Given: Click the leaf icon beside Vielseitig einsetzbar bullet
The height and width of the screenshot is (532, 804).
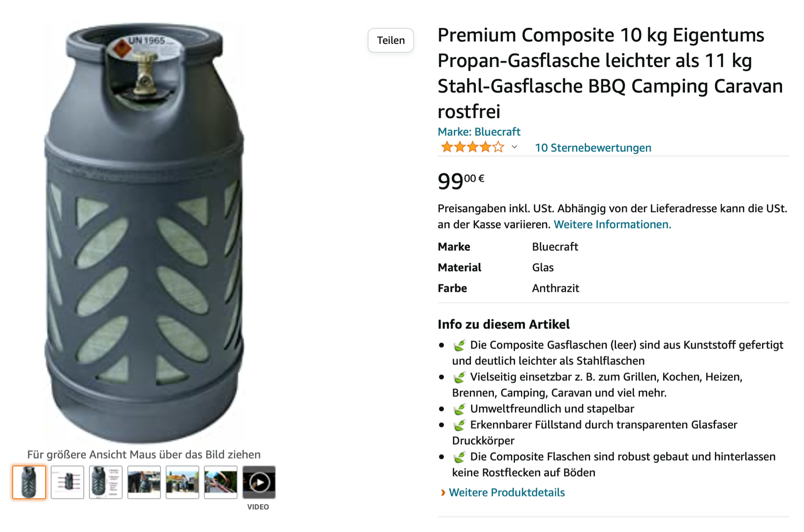Looking at the screenshot, I should [x=459, y=377].
